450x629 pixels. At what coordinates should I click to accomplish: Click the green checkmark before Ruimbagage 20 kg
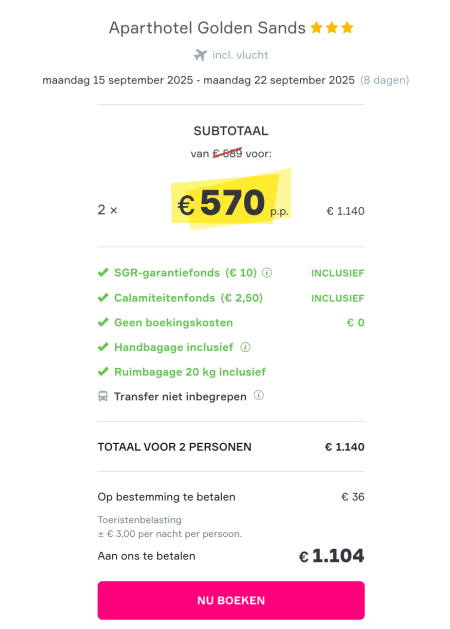click(x=103, y=371)
